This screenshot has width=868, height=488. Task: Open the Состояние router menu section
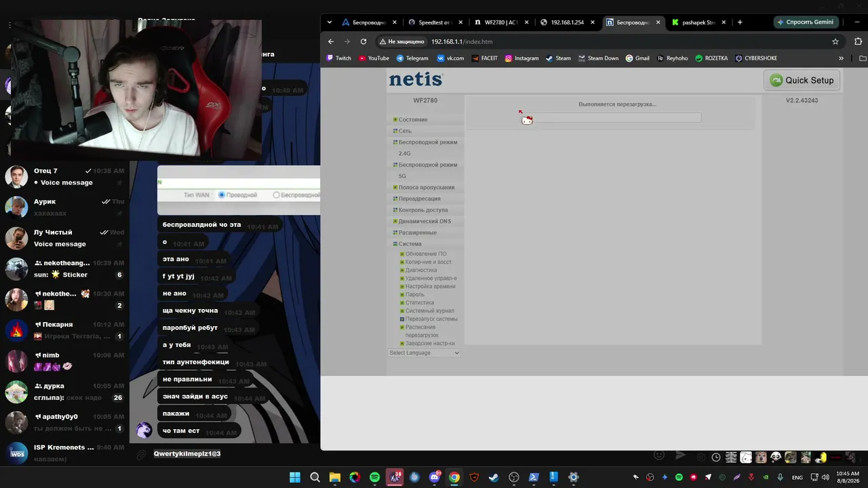pyautogui.click(x=412, y=120)
